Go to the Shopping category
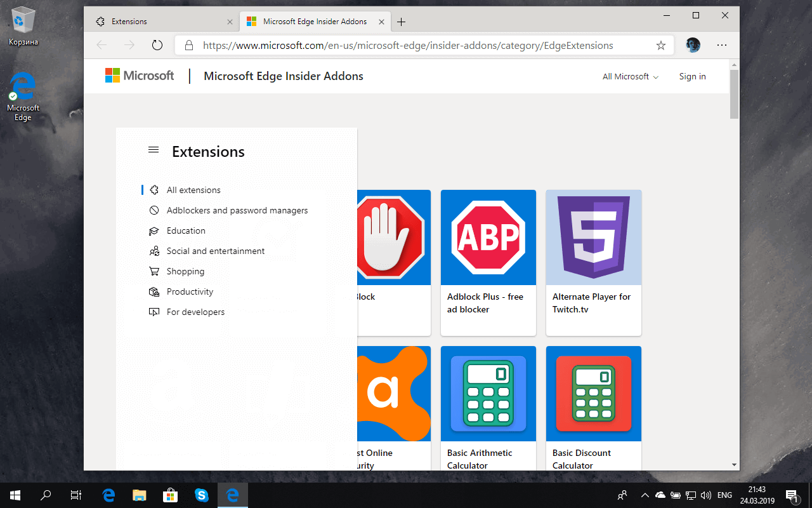Screen dimensions: 812x508 185,271
